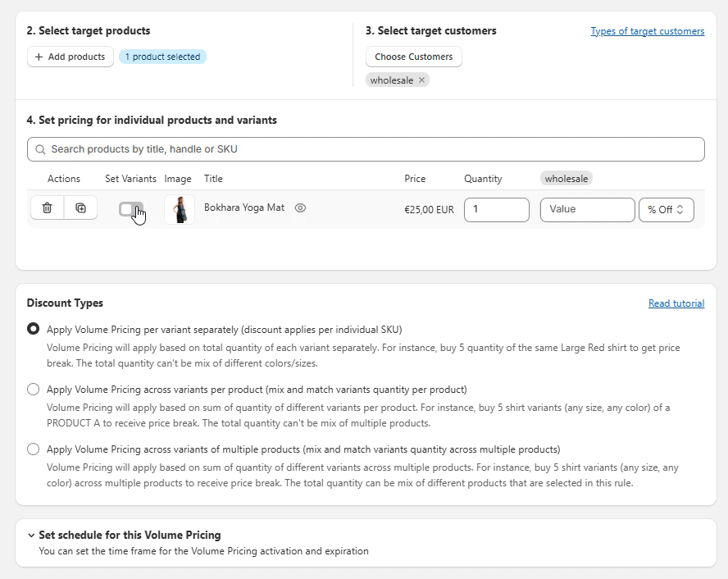Select volume pricing across variants per product
Screen dimensions: 728x579
click(x=33, y=389)
